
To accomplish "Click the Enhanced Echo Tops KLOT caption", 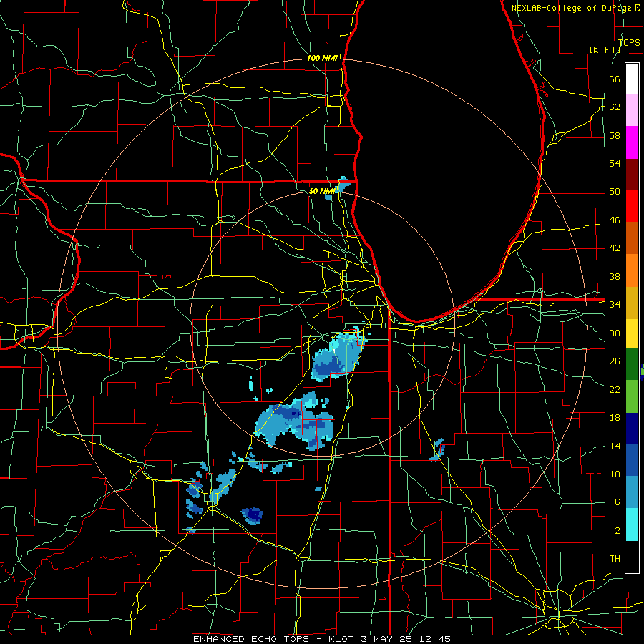I will [x=322, y=639].
